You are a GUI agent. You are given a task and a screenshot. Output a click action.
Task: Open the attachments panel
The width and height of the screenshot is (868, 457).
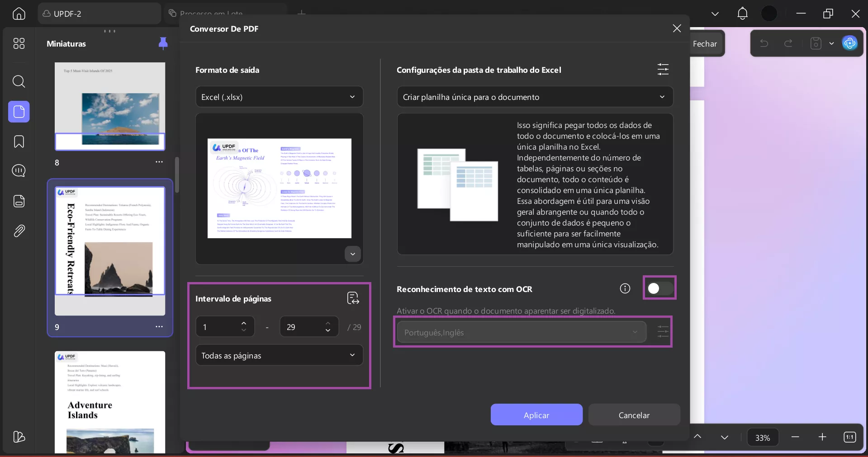click(x=19, y=231)
